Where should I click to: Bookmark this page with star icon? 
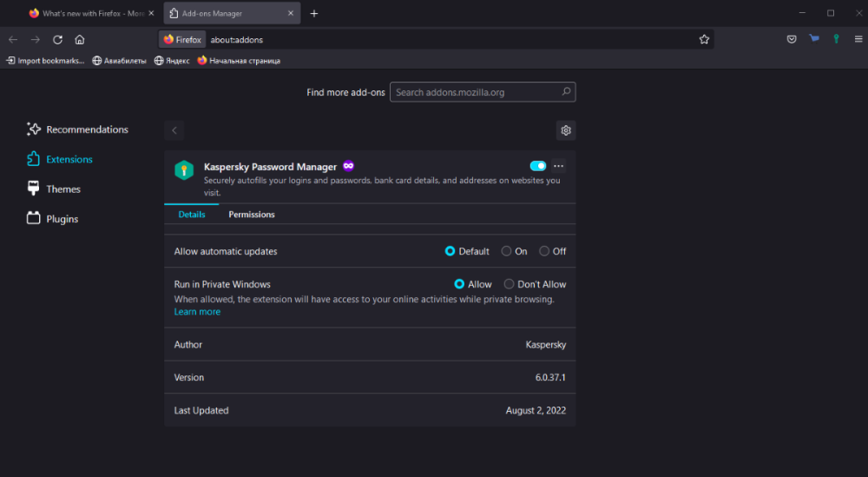tap(704, 39)
